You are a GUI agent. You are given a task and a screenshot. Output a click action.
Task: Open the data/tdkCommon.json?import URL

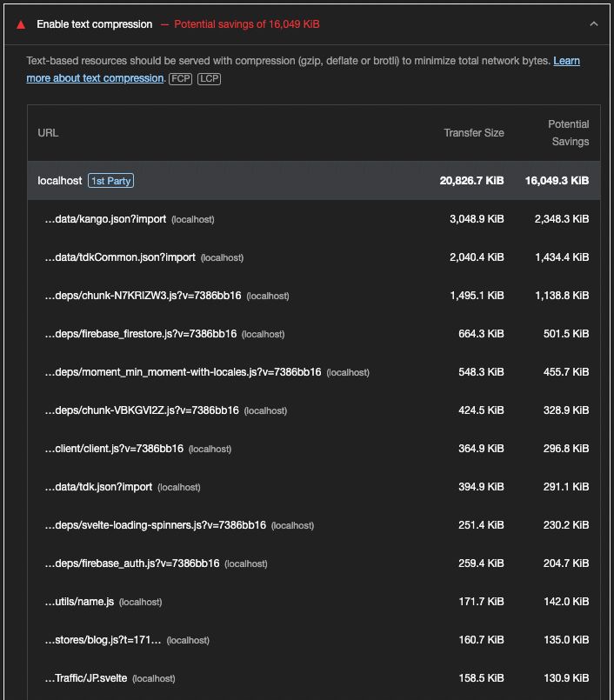coord(119,257)
